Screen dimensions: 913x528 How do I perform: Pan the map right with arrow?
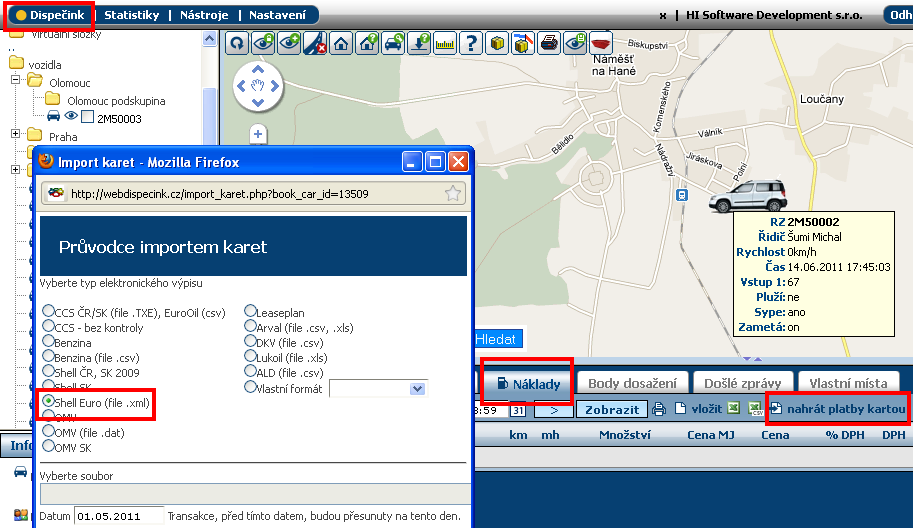(274, 86)
